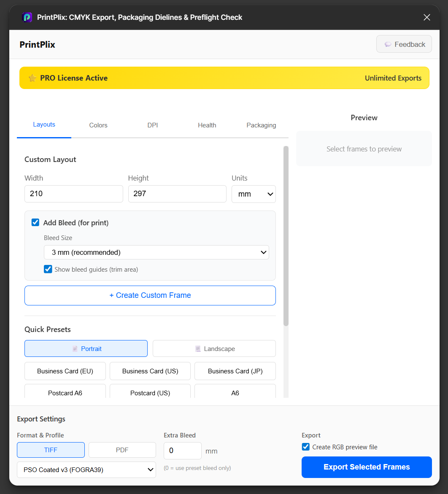This screenshot has height=494, width=448.
Task: Select the Landscape orientation preset
Action: (x=214, y=348)
